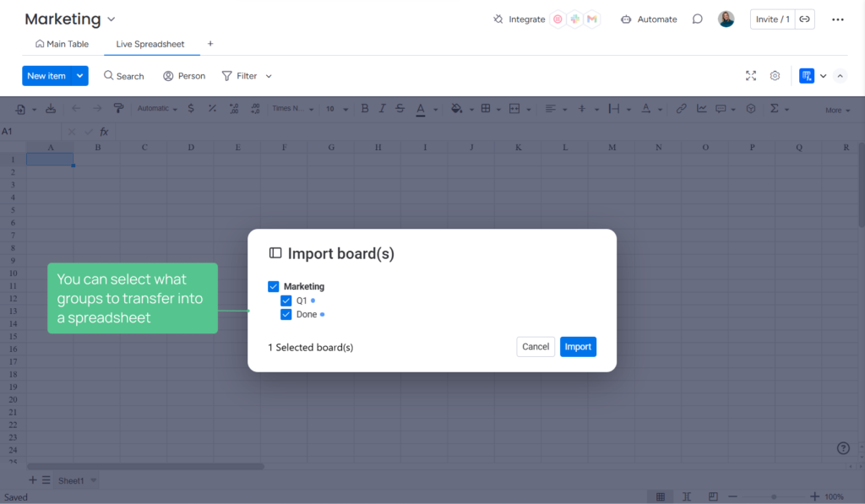Open the Times New Roman font dropdown
Viewport: 865px width, 504px height.
pos(292,108)
